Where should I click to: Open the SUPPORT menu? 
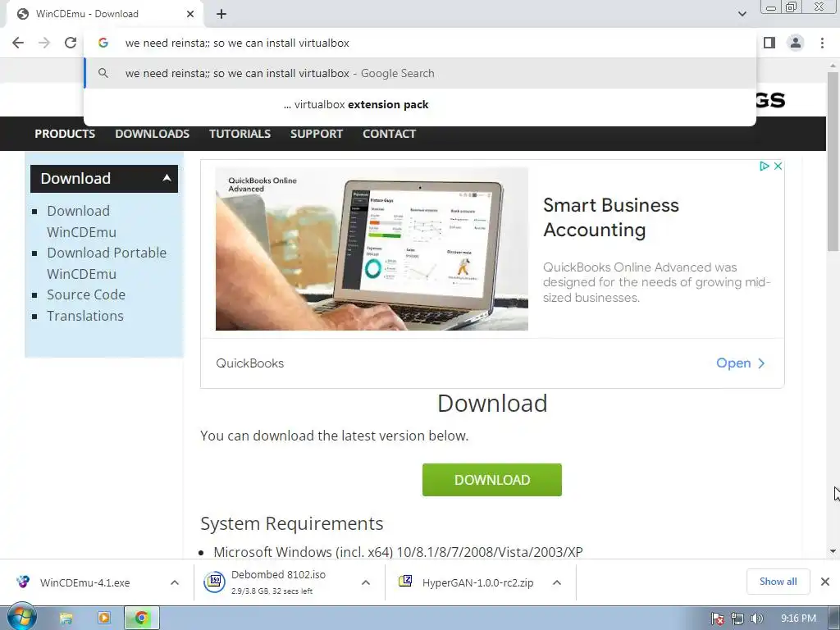click(x=317, y=134)
